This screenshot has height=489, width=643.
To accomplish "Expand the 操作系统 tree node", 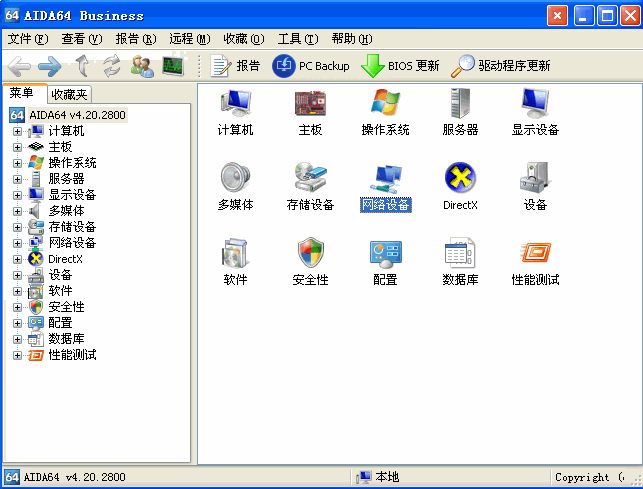I will pyautogui.click(x=17, y=163).
